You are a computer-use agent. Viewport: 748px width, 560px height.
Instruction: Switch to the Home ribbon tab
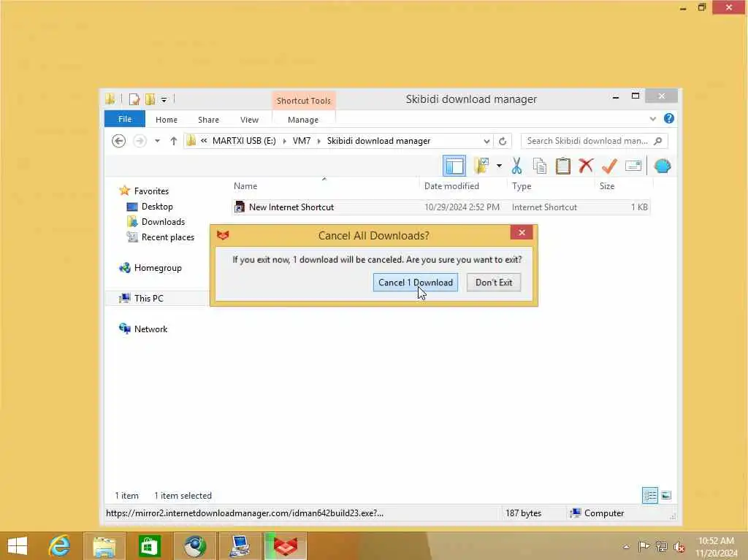166,120
